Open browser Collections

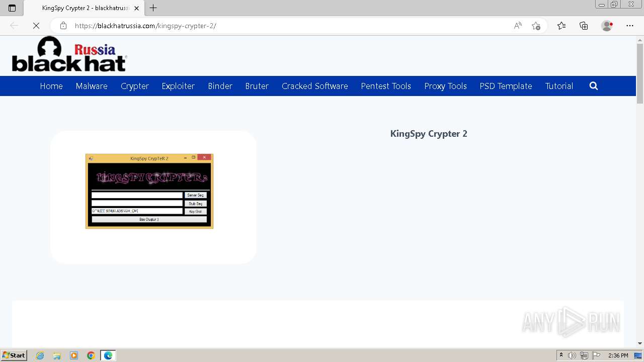pyautogui.click(x=584, y=26)
